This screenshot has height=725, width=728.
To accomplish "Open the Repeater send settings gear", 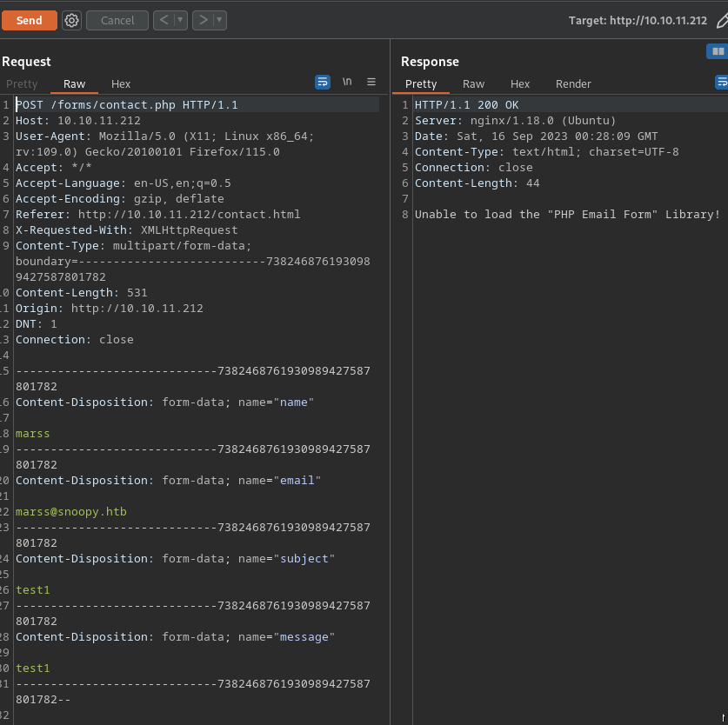I will coord(71,20).
